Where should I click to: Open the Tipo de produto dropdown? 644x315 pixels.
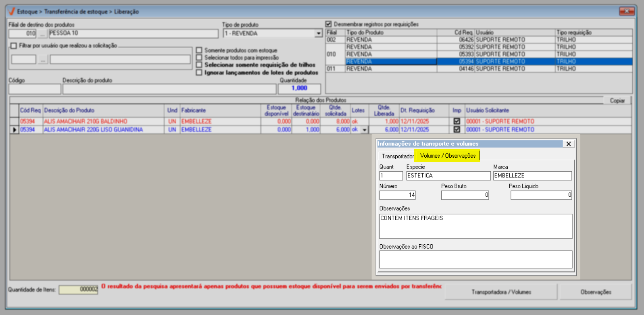[318, 34]
